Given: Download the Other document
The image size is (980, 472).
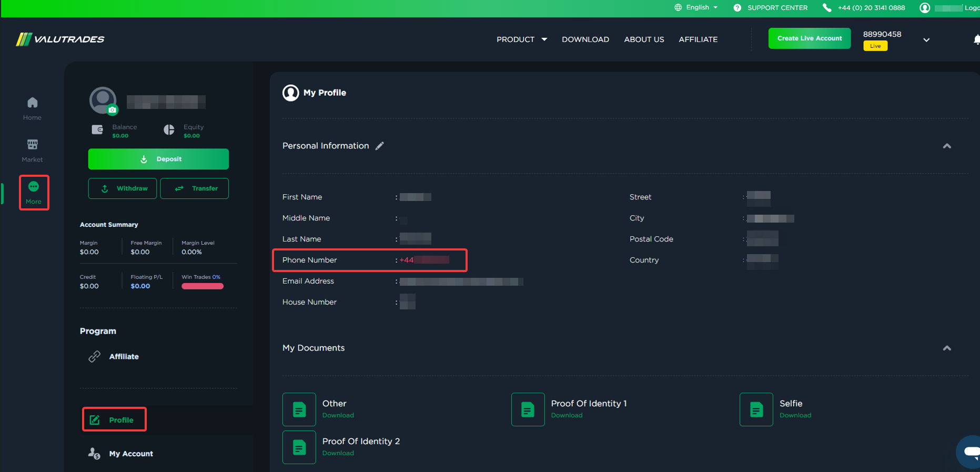Looking at the screenshot, I should point(338,415).
